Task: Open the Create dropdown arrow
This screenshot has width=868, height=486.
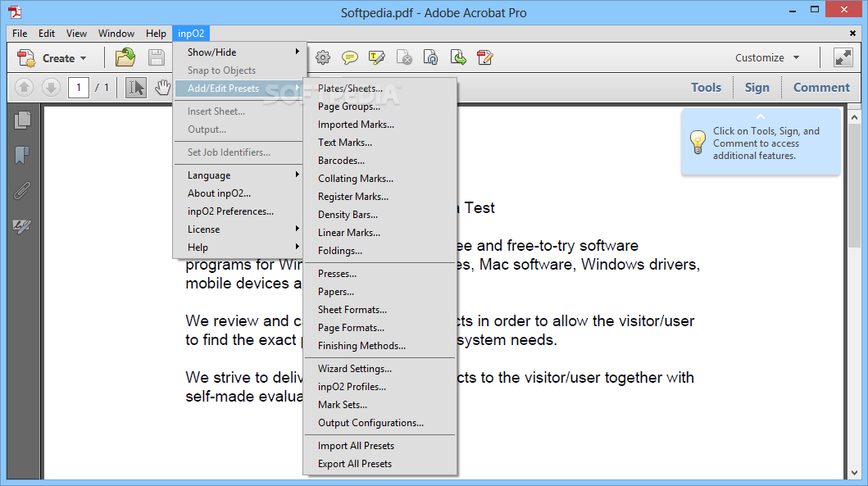Action: (83, 58)
